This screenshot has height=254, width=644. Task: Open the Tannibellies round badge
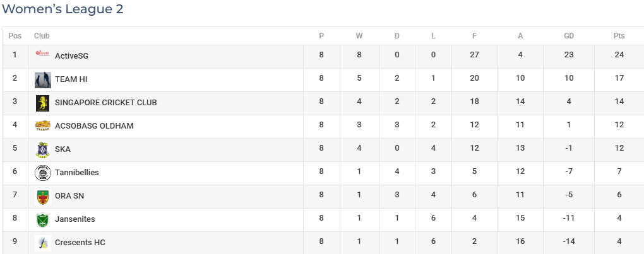[x=43, y=173]
